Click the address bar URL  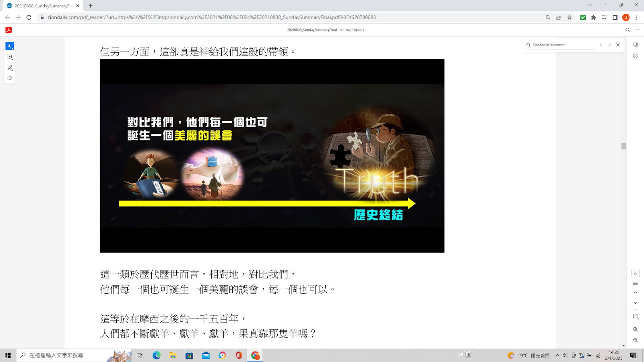pos(212,17)
